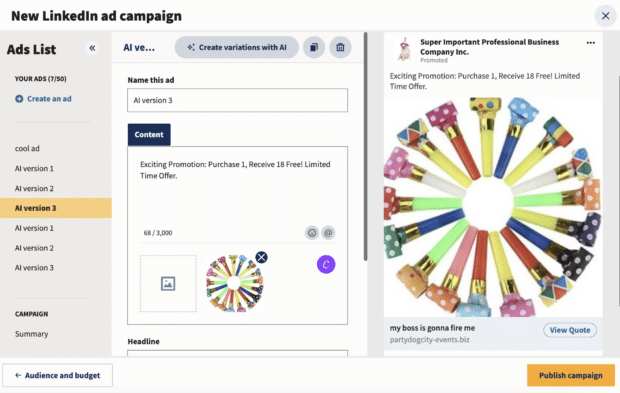The height and width of the screenshot is (393, 620).
Task: Click View Quote in ad preview
Action: (x=570, y=330)
